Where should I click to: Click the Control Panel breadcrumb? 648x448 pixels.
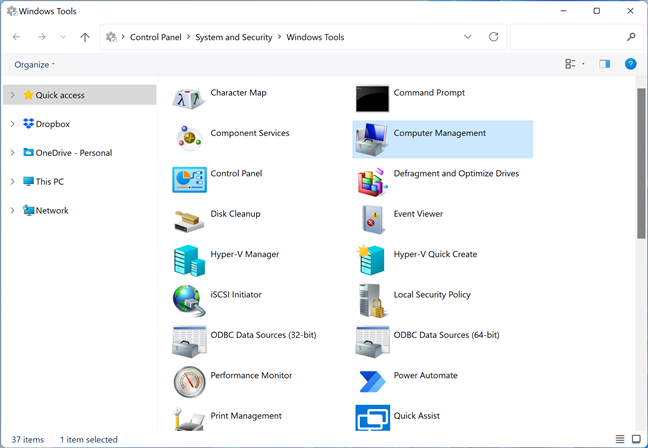155,37
